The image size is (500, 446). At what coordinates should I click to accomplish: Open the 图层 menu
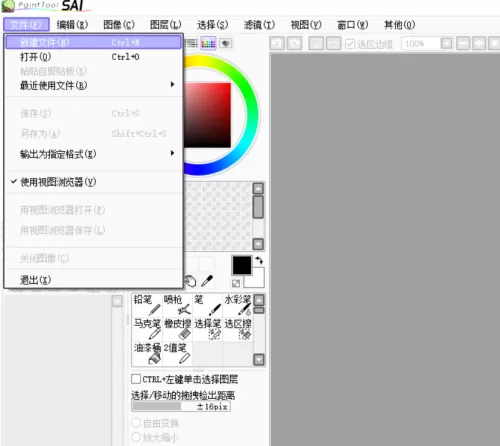165,25
